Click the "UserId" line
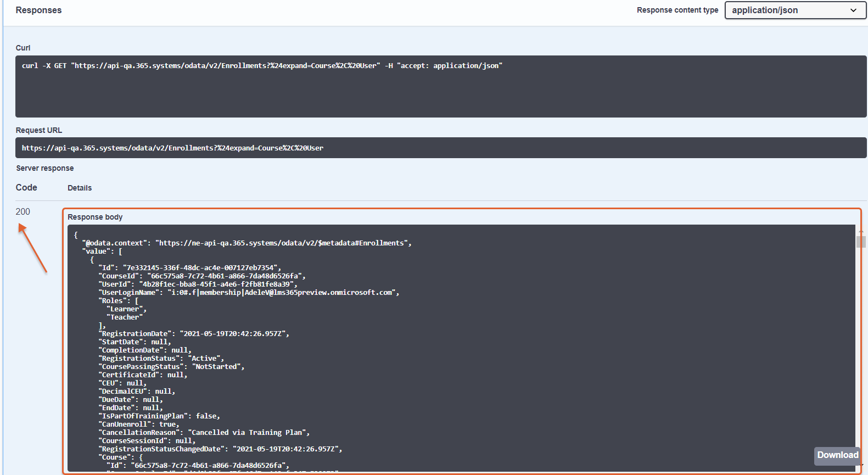 tap(198, 284)
